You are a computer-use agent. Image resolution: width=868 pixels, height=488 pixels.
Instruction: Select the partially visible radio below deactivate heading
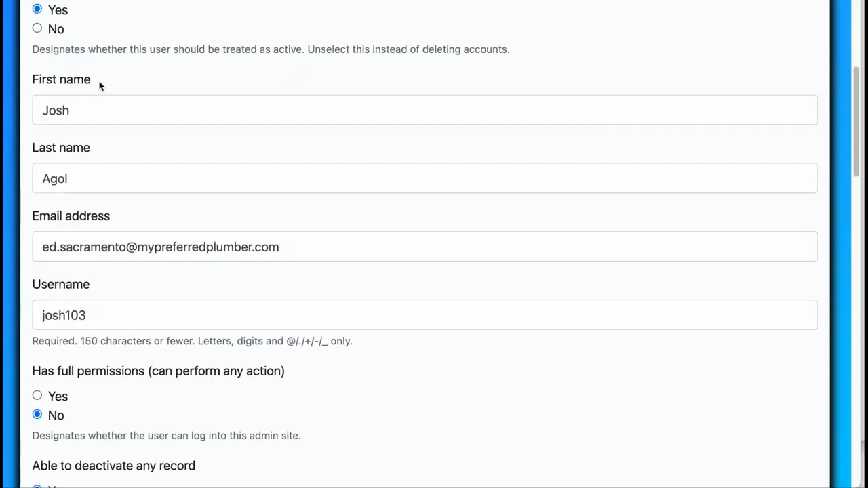37,486
